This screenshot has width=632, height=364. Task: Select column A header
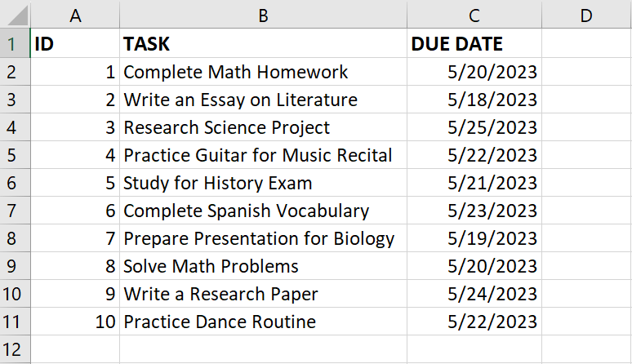click(75, 15)
